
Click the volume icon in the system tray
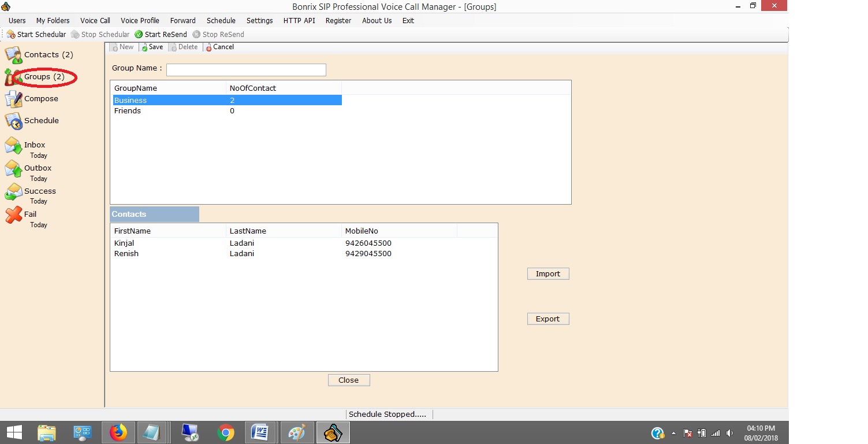[x=730, y=433]
